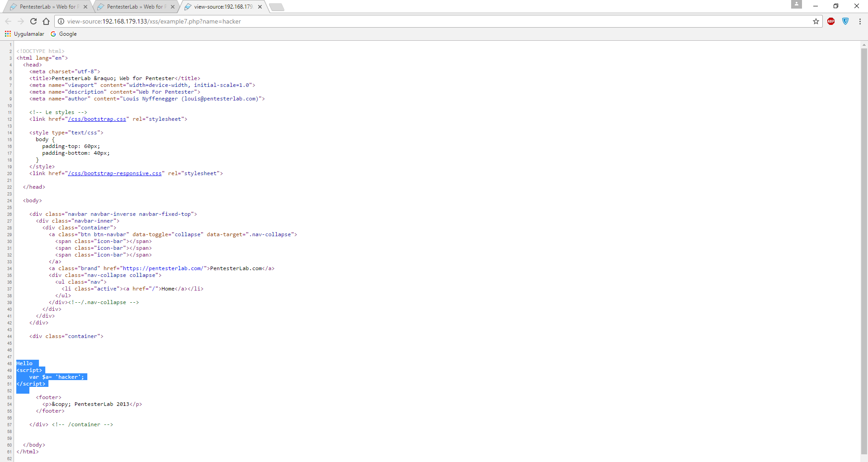The width and height of the screenshot is (868, 462).
Task: Close the first PentesterLab tab
Action: [85, 7]
